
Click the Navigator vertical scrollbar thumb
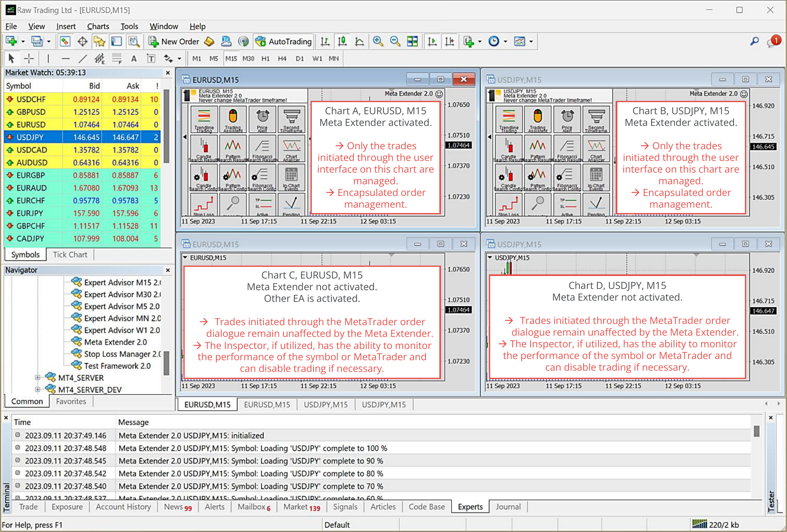(x=166, y=363)
